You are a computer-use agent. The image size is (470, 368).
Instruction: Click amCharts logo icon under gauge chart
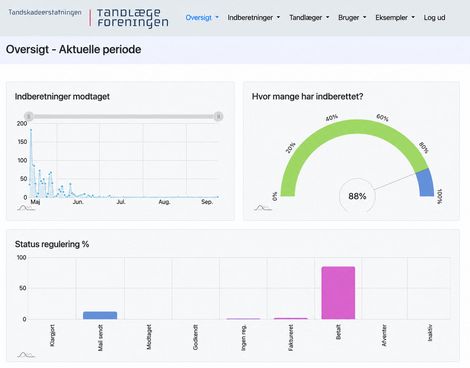[x=263, y=208]
